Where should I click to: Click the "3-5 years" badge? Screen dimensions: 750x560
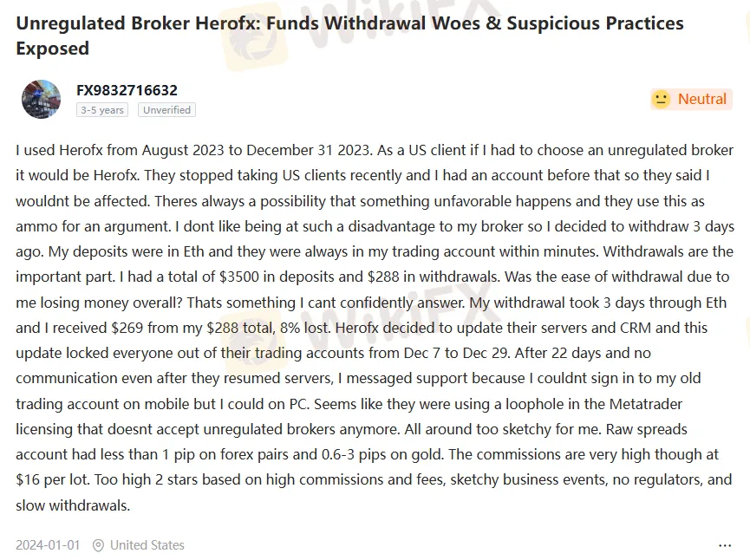(101, 110)
